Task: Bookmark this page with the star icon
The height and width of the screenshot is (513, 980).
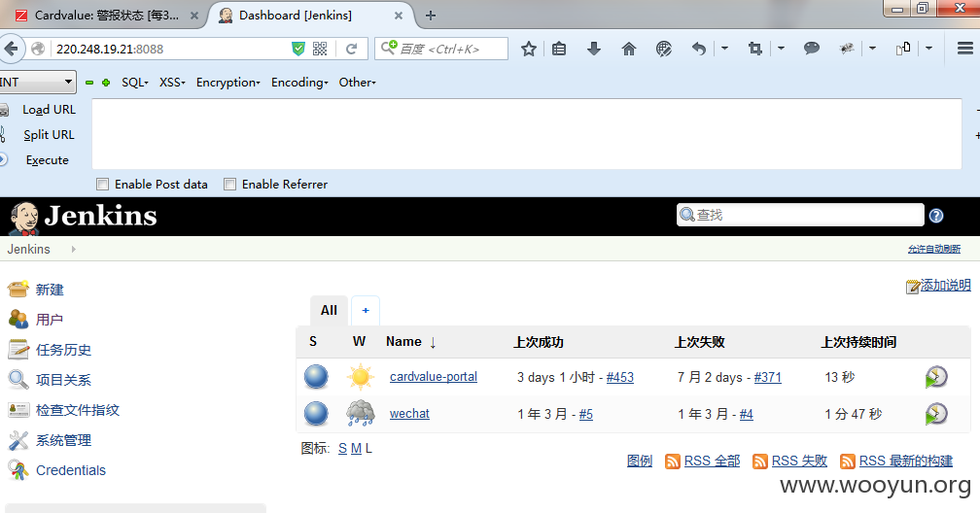Action: point(529,49)
